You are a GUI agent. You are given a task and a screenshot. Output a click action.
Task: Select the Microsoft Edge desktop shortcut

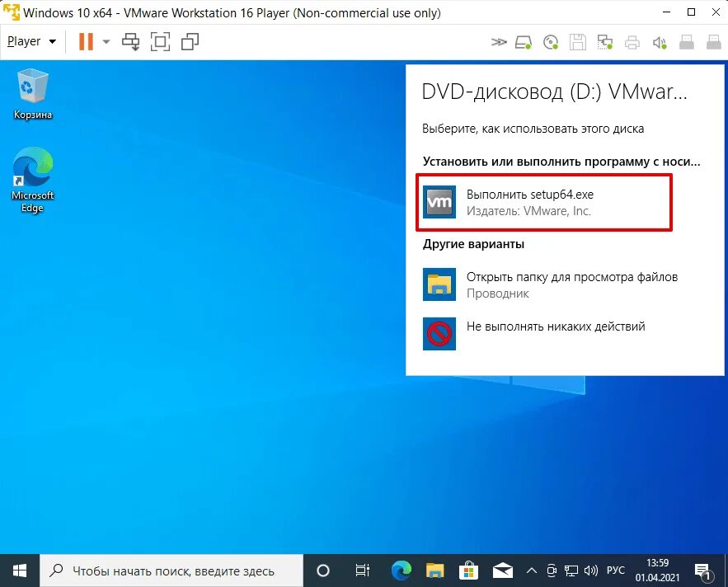[32, 180]
